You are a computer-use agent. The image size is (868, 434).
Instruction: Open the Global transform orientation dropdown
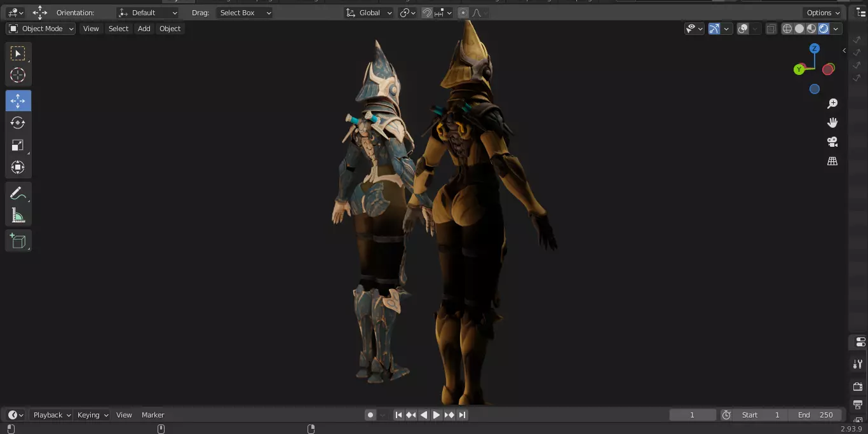pyautogui.click(x=369, y=13)
